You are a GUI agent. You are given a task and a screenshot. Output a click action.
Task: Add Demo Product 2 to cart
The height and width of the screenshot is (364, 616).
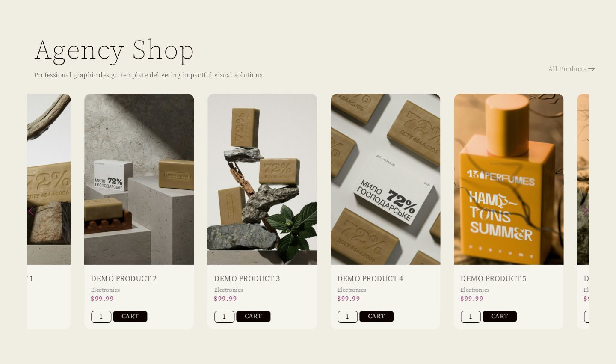pyautogui.click(x=130, y=317)
